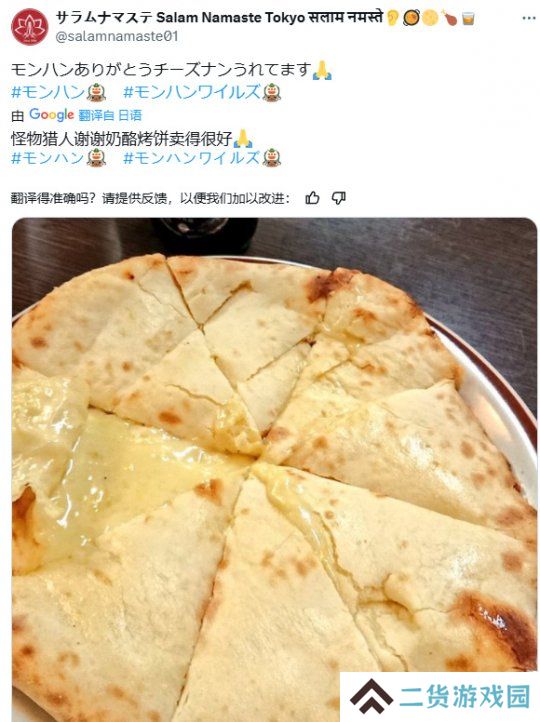Click the Google logo in translation line
The width and height of the screenshot is (540, 722).
point(51,115)
